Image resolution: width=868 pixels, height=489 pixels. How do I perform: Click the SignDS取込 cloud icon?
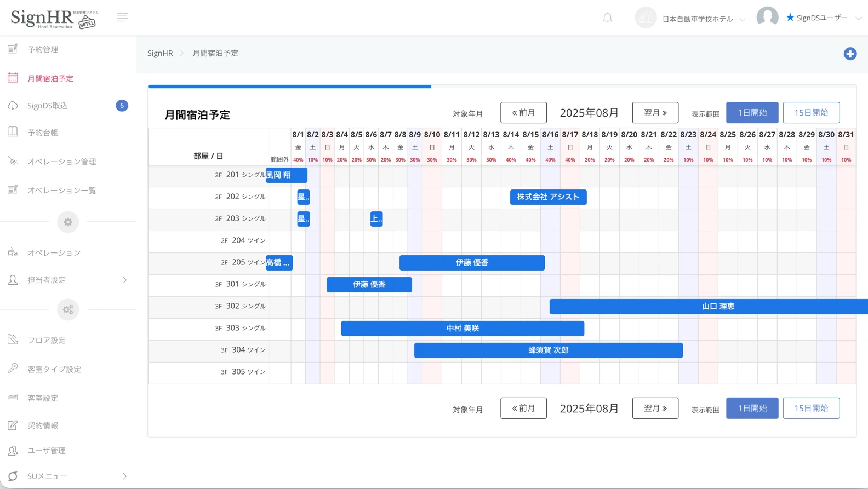13,106
